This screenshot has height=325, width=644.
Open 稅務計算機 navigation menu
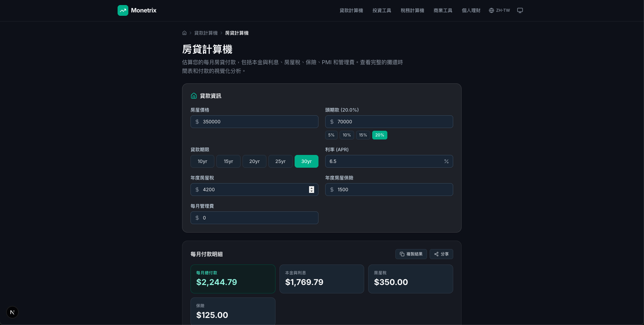[x=413, y=10]
